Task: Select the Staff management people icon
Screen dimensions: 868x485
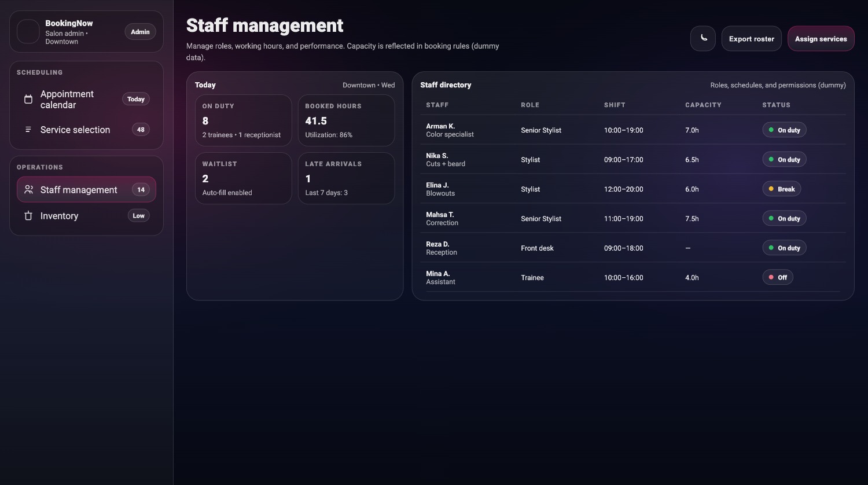Action: pyautogui.click(x=28, y=189)
